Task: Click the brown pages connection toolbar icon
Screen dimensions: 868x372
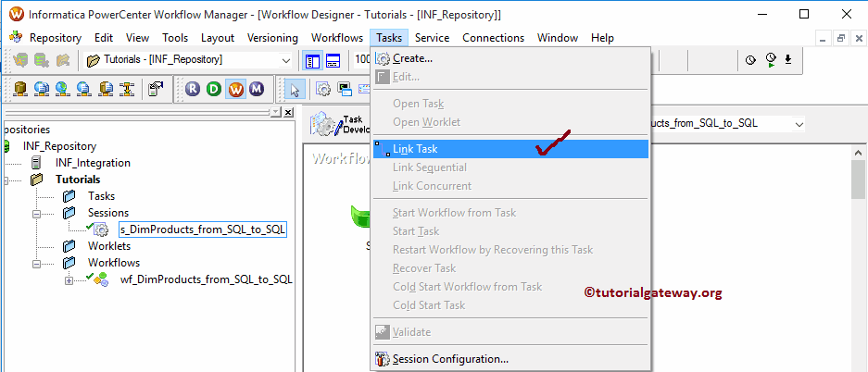Action: [x=106, y=89]
